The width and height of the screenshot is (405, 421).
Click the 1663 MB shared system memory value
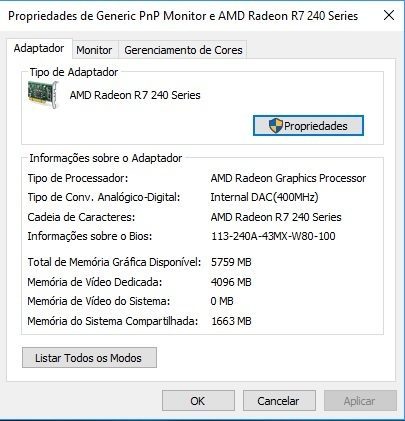click(x=231, y=321)
